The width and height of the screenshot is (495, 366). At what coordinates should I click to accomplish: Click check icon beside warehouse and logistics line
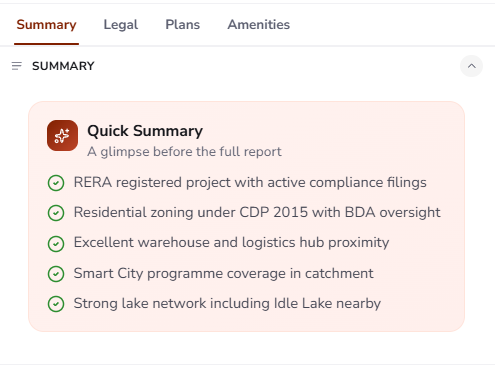point(56,244)
